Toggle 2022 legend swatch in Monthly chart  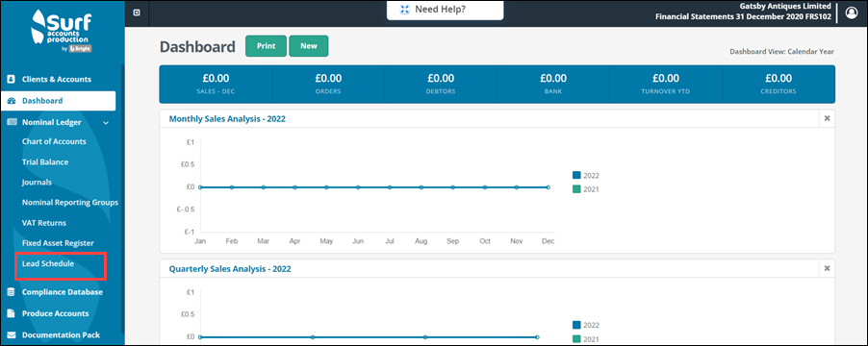576,176
